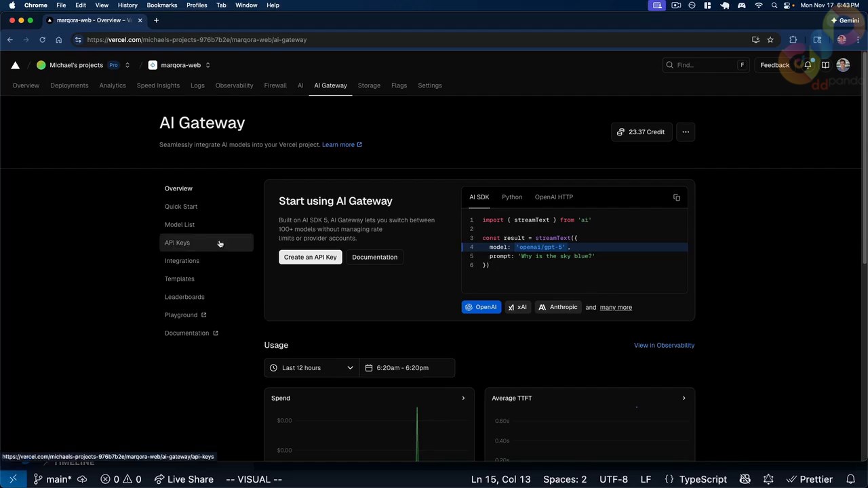Bookmark this page with star icon
This screenshot has width=868, height=488.
pyautogui.click(x=770, y=40)
